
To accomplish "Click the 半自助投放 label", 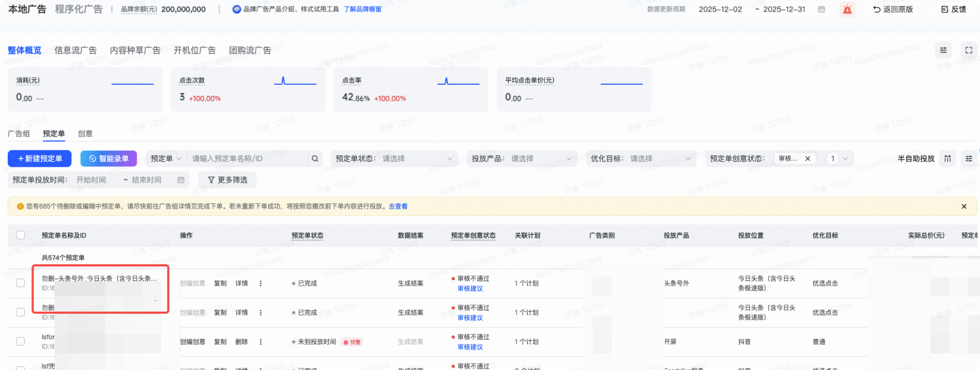I will point(916,159).
